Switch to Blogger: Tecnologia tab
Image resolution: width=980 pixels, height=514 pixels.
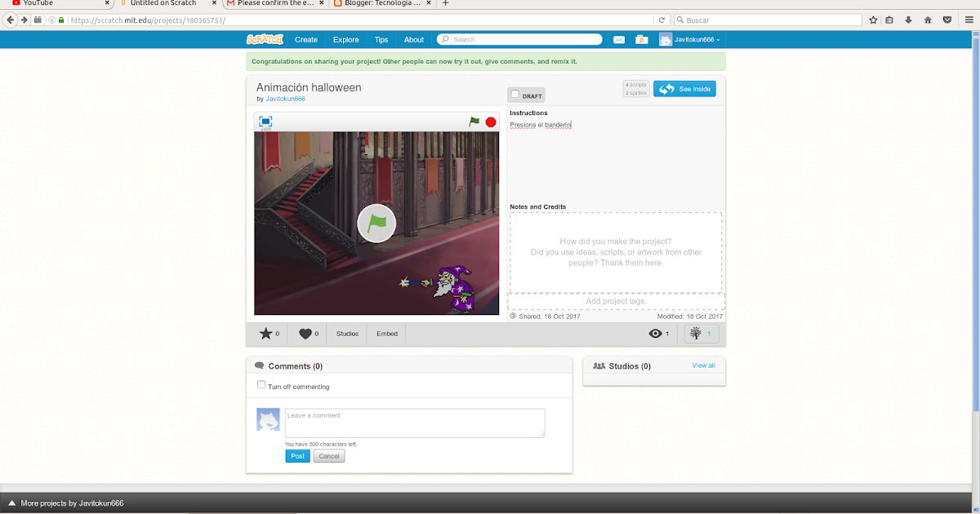point(381,3)
